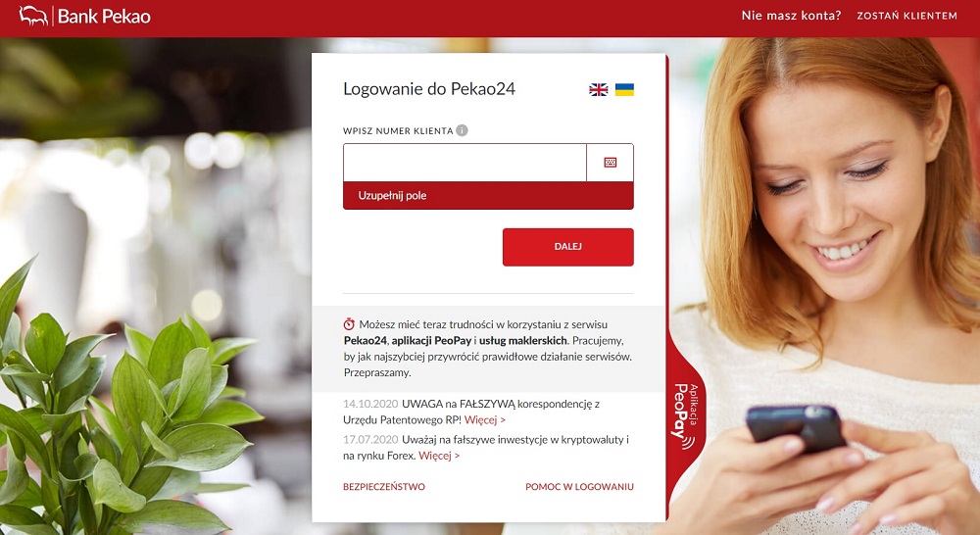Click the contactless waves icon on the PeoPay tab
The width and height of the screenshot is (980, 535).
(x=688, y=443)
